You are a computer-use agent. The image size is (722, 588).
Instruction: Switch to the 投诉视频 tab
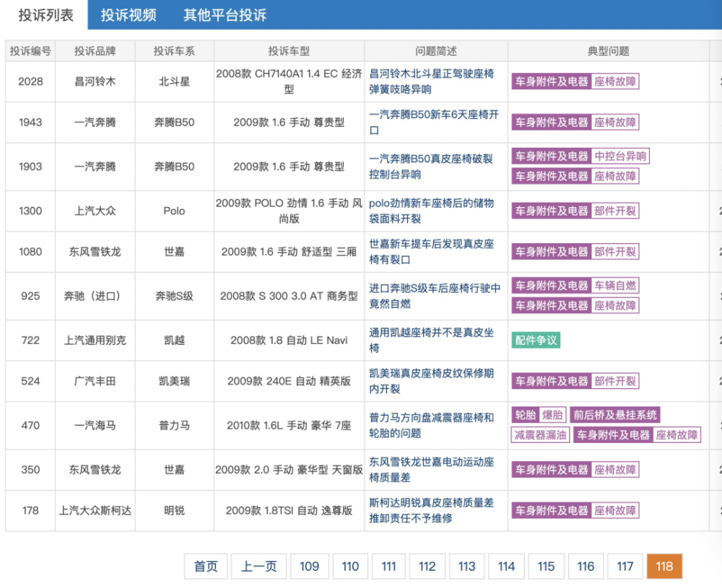[x=129, y=15]
